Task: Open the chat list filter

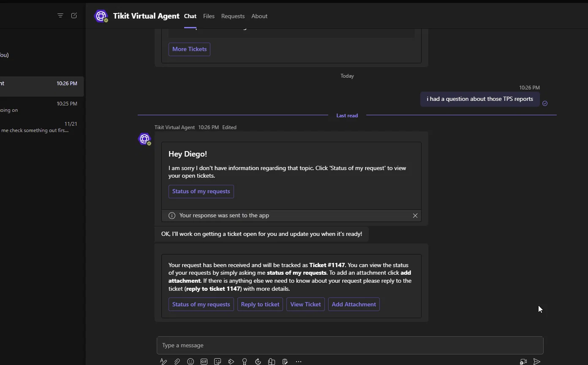Action: click(60, 16)
